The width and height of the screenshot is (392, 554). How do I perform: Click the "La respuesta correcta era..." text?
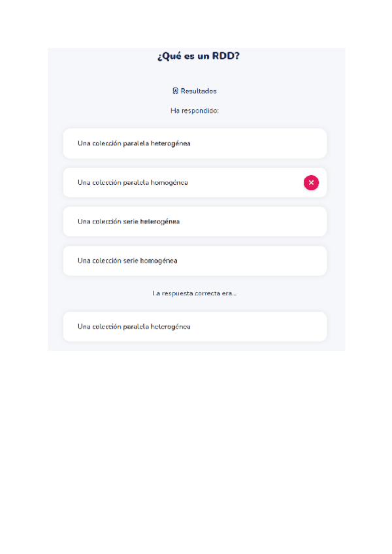coord(195,293)
